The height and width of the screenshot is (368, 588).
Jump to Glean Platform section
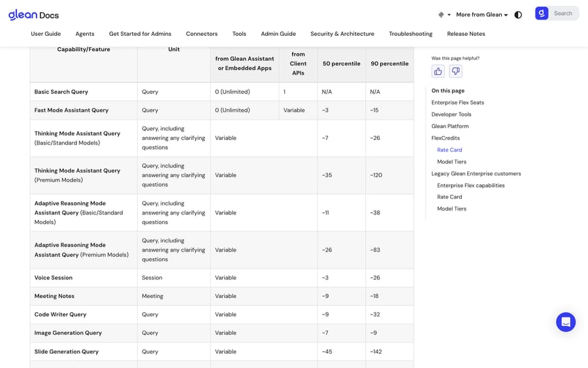point(450,126)
